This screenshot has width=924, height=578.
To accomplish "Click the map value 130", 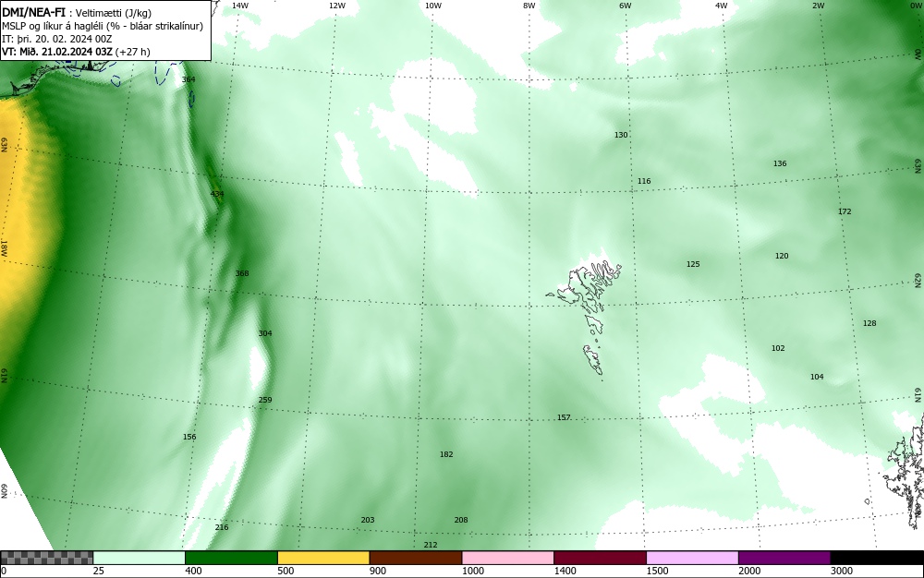I will (621, 135).
